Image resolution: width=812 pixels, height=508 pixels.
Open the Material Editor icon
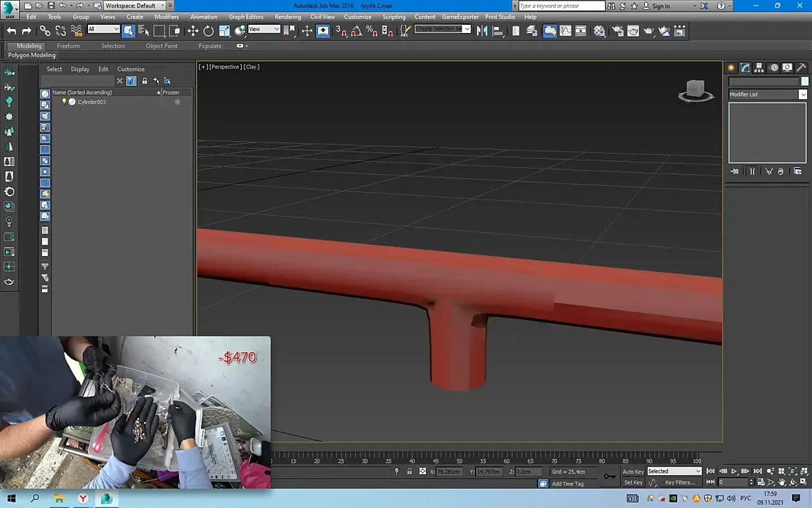[x=599, y=31]
